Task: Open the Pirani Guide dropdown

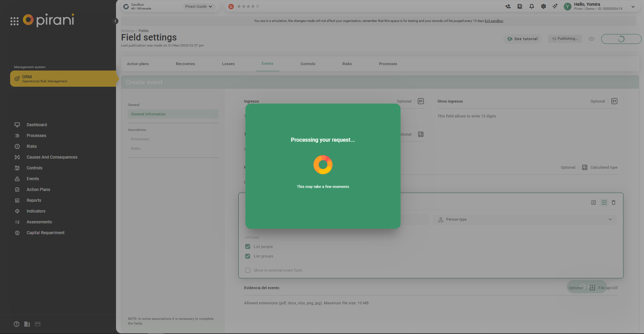Action: pyautogui.click(x=199, y=6)
